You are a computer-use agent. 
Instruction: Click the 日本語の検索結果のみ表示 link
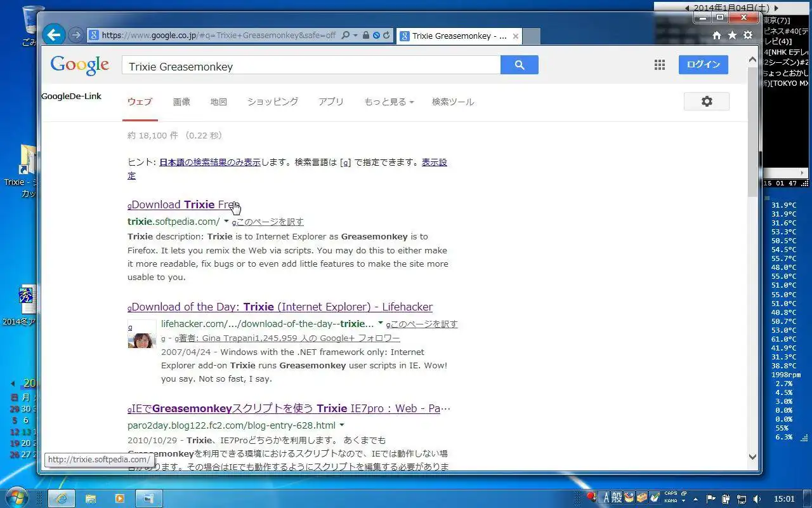tap(210, 162)
